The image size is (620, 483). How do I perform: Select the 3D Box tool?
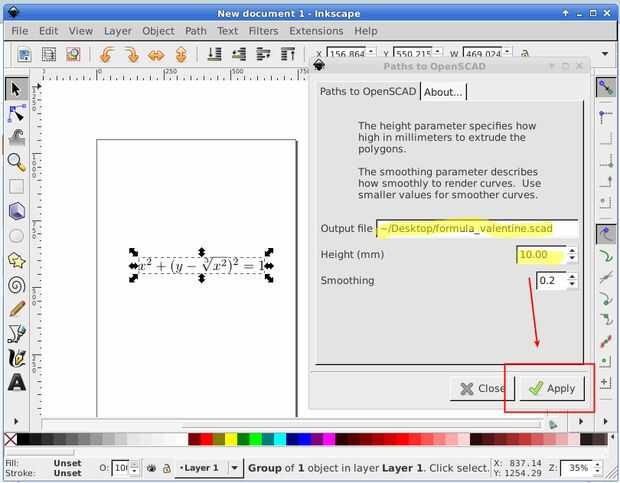pyautogui.click(x=16, y=211)
